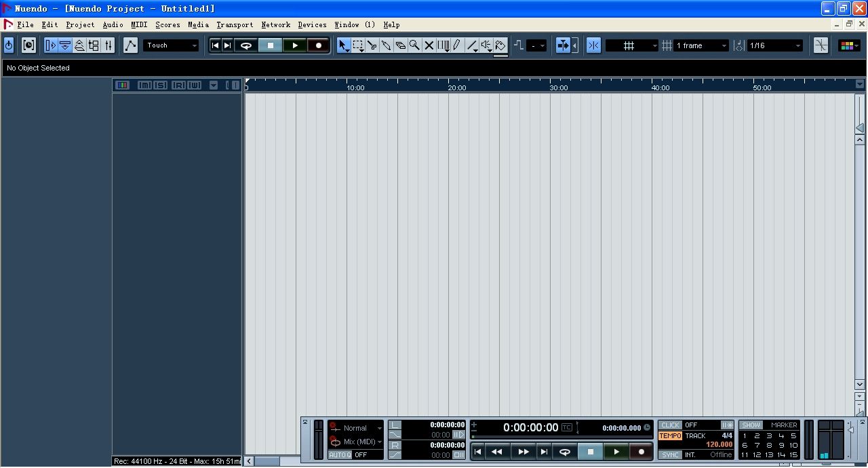Click the main time display 0:00:00:00
868x468 pixels.
point(530,427)
